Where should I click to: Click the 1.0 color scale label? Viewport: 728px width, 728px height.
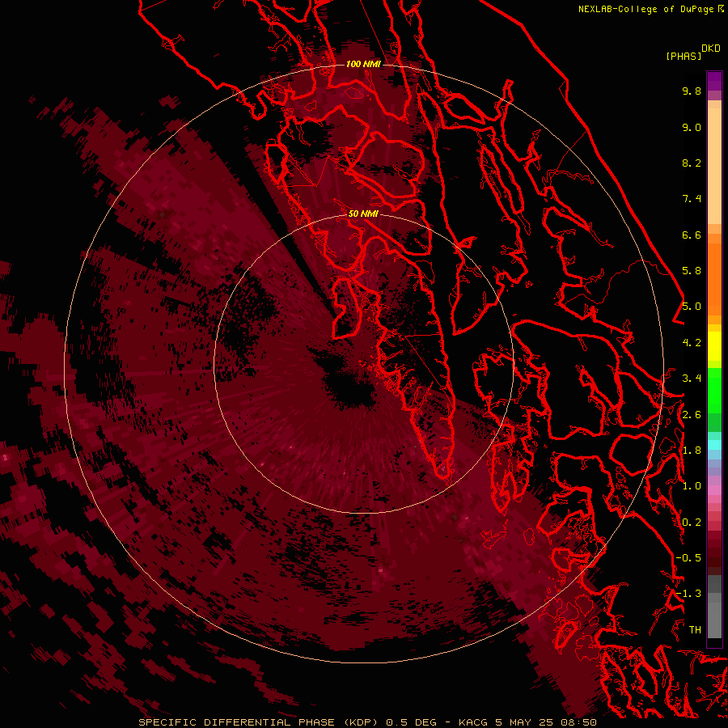click(692, 486)
